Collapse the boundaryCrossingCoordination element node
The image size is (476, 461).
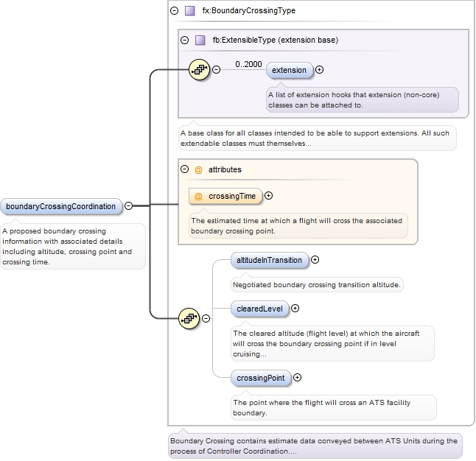129,206
